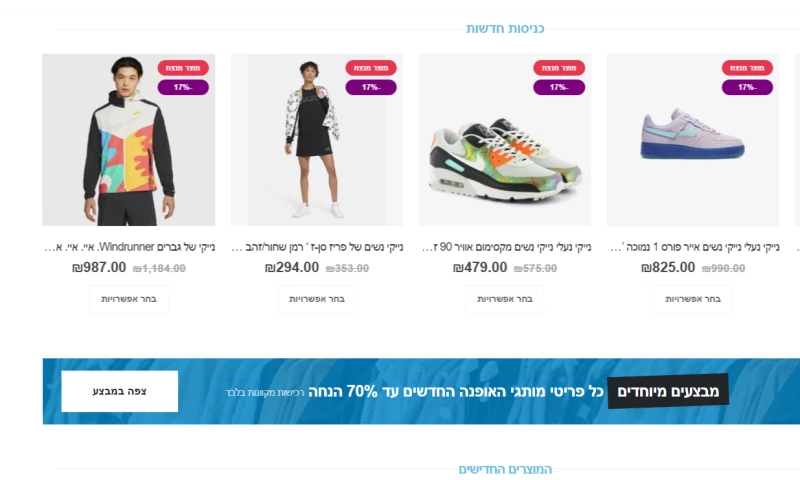Open the Windrunner men's jacket product image
Image resolution: width=800 pixels, height=480 pixels.
click(129, 140)
